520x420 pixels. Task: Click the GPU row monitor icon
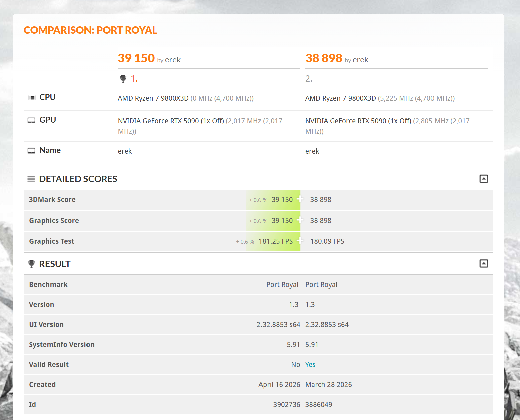coord(31,120)
